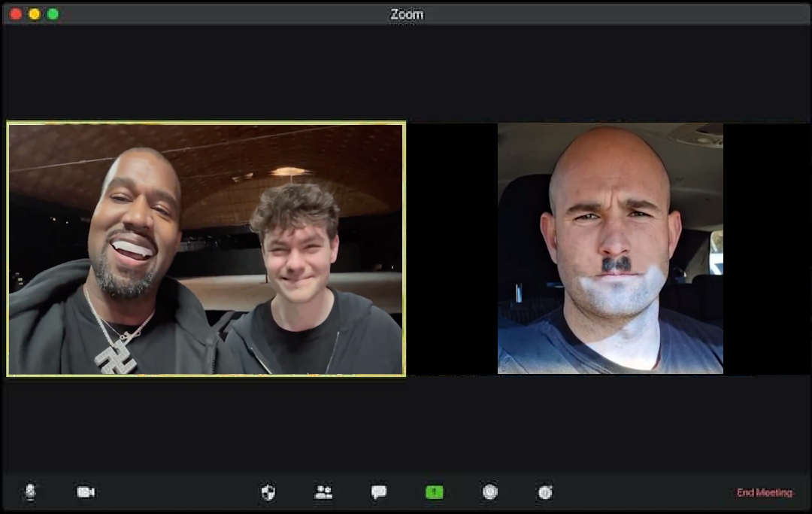Screen dimensions: 812x514
Task: Click the End Meeting button
Action: [765, 492]
